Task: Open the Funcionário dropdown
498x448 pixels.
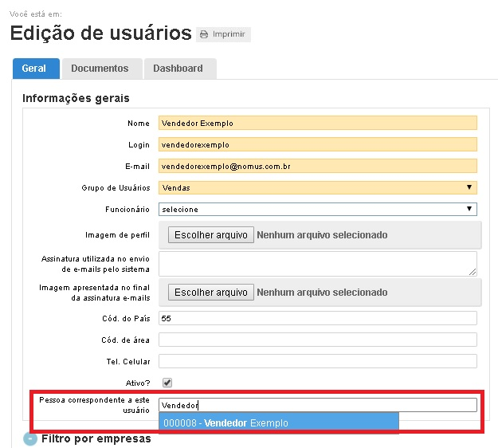Action: [x=318, y=209]
